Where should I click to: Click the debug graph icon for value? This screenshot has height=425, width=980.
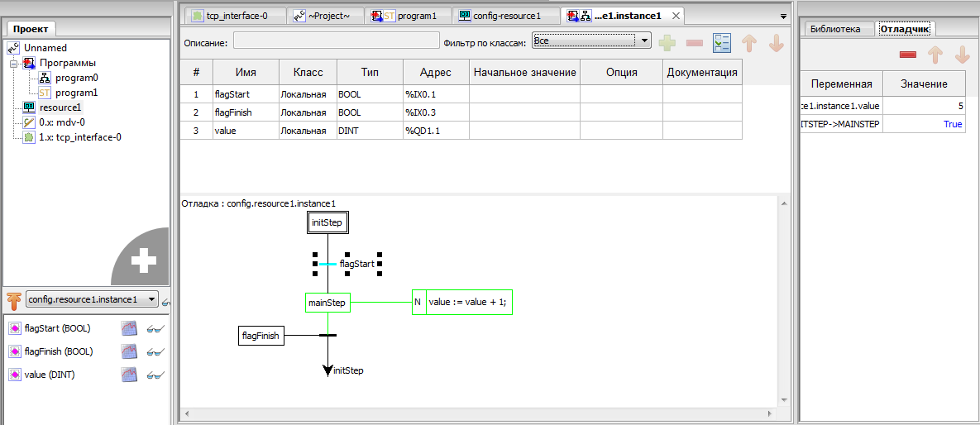click(x=128, y=375)
